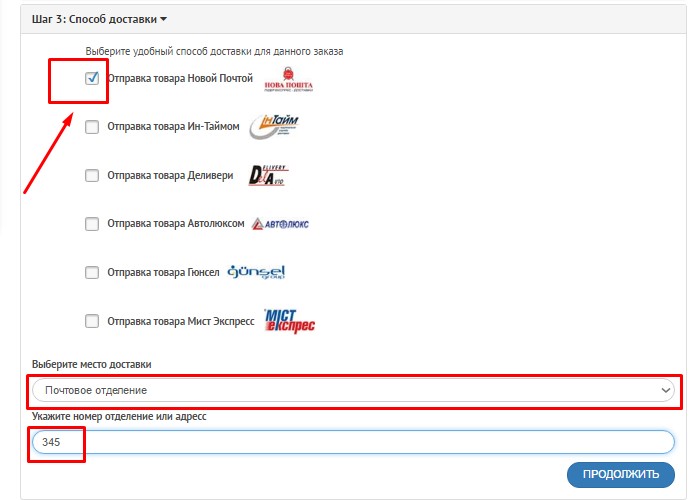Click the Отправка товара Мист Экспресс label
The height and width of the screenshot is (500, 700).
[x=181, y=321]
